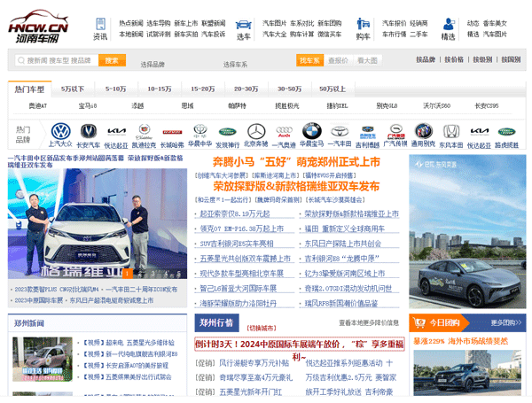Select the 吉利博越 brand logo
The image size is (532, 403).
click(367, 132)
